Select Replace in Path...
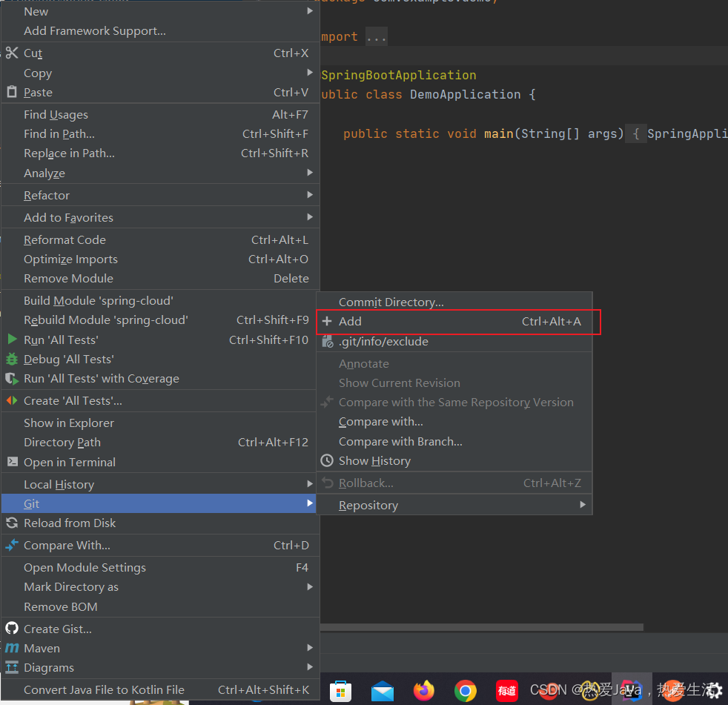 [x=160, y=153]
